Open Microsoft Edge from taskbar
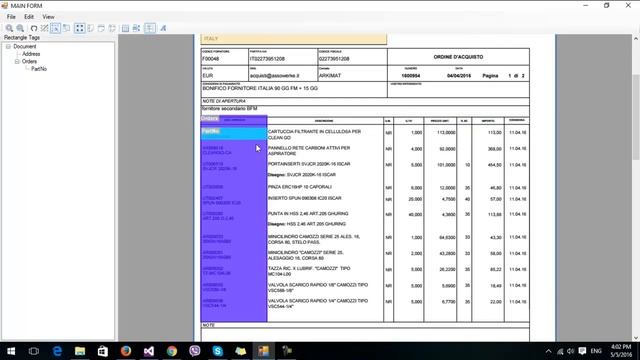The height and width of the screenshot is (360, 640). point(57,351)
